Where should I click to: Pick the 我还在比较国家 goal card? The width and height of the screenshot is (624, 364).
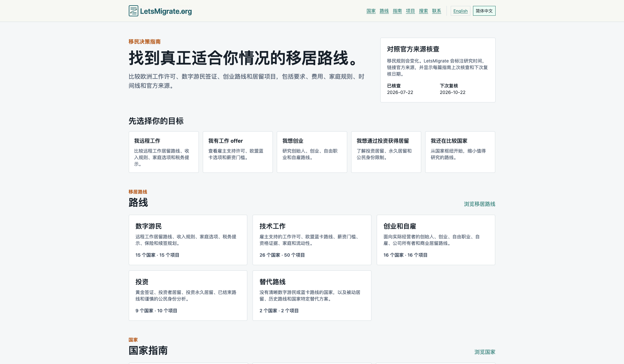pyautogui.click(x=460, y=152)
